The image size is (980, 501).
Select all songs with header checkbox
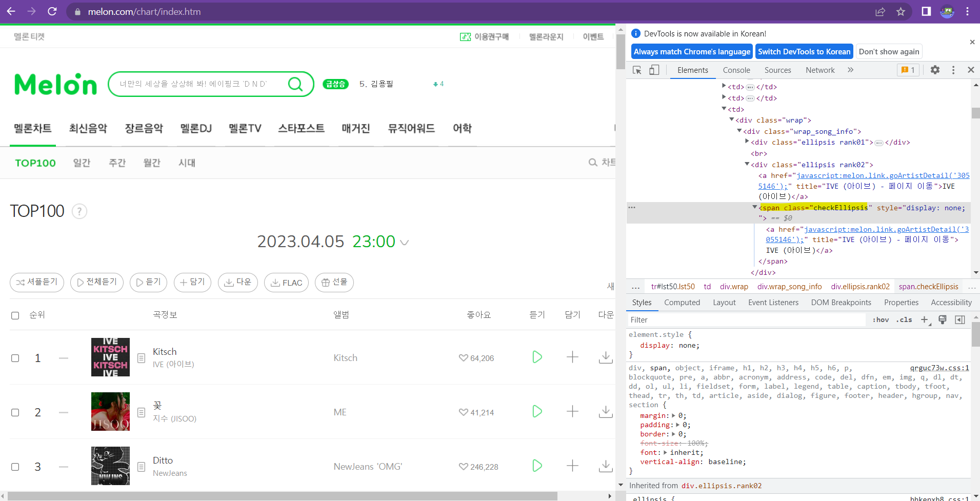coord(15,315)
